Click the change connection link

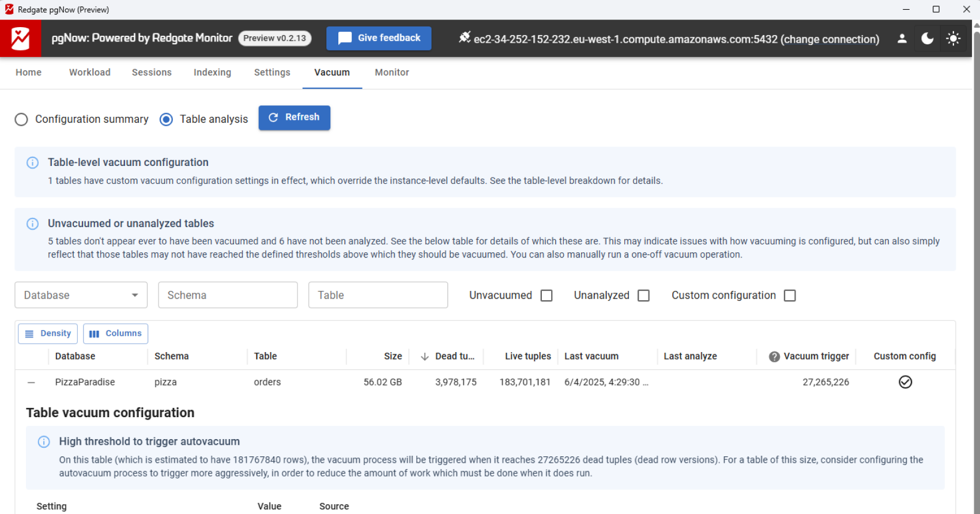click(x=830, y=39)
